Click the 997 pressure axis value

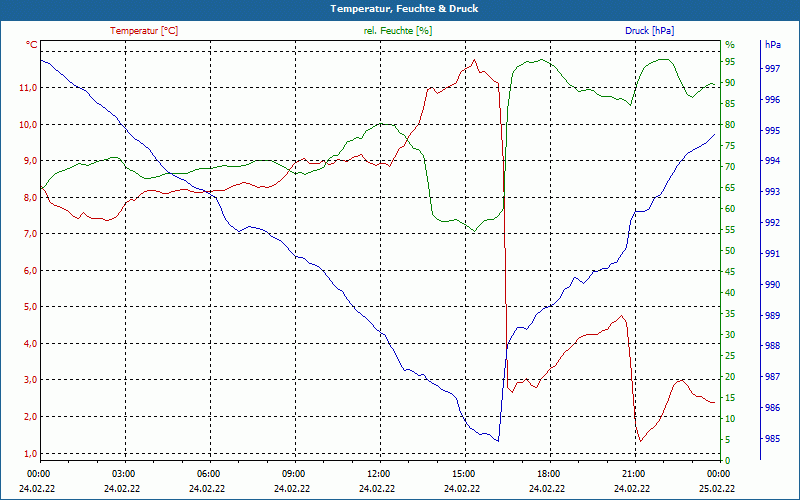(x=772, y=68)
